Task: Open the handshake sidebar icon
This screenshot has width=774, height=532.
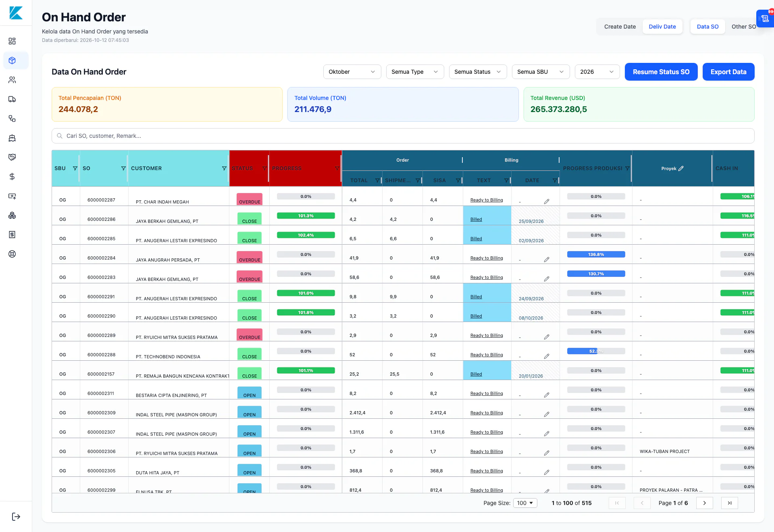Action: [x=12, y=157]
